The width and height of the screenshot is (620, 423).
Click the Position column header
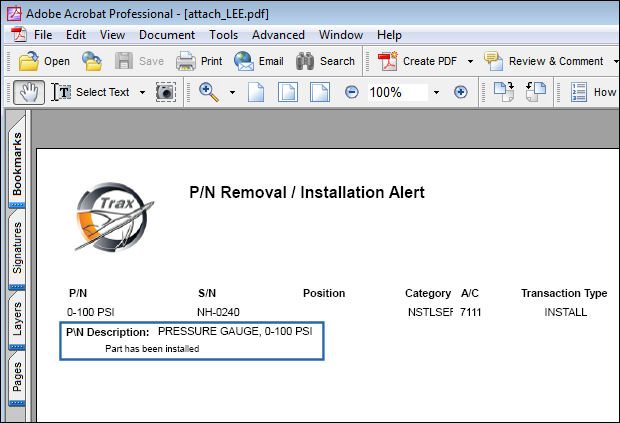click(324, 293)
